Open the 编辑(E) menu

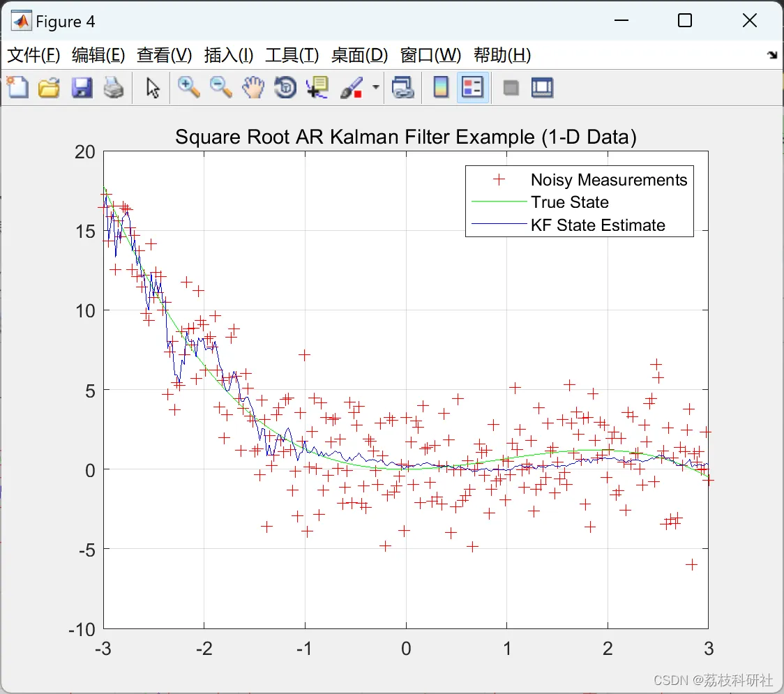(x=98, y=55)
